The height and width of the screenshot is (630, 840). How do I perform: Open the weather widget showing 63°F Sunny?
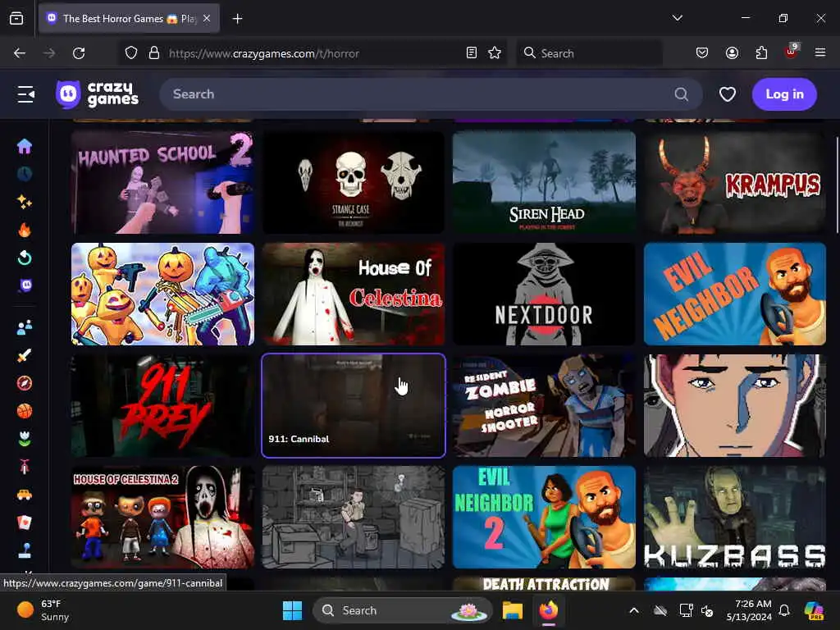tap(43, 610)
